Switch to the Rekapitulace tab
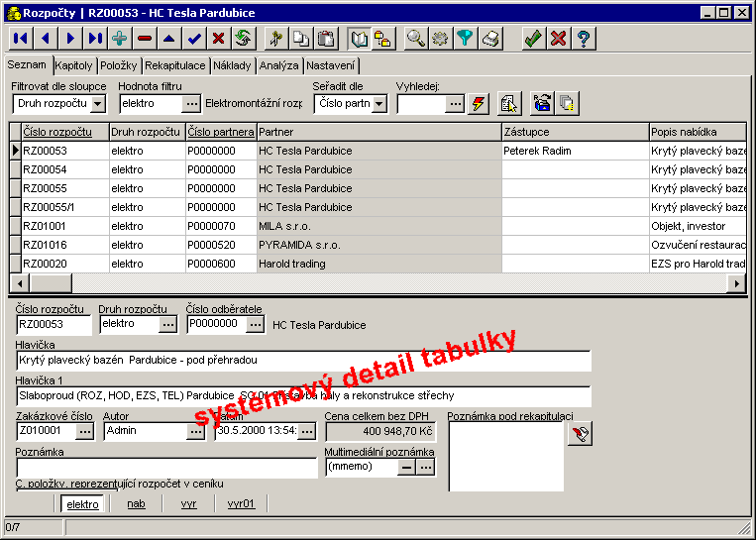 click(x=174, y=66)
